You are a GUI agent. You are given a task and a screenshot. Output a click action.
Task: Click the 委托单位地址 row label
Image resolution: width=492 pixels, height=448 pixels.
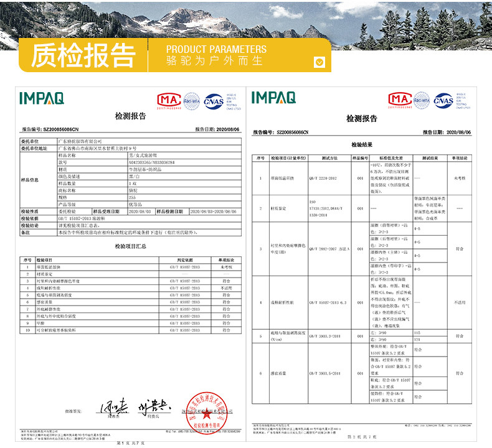click(x=34, y=148)
